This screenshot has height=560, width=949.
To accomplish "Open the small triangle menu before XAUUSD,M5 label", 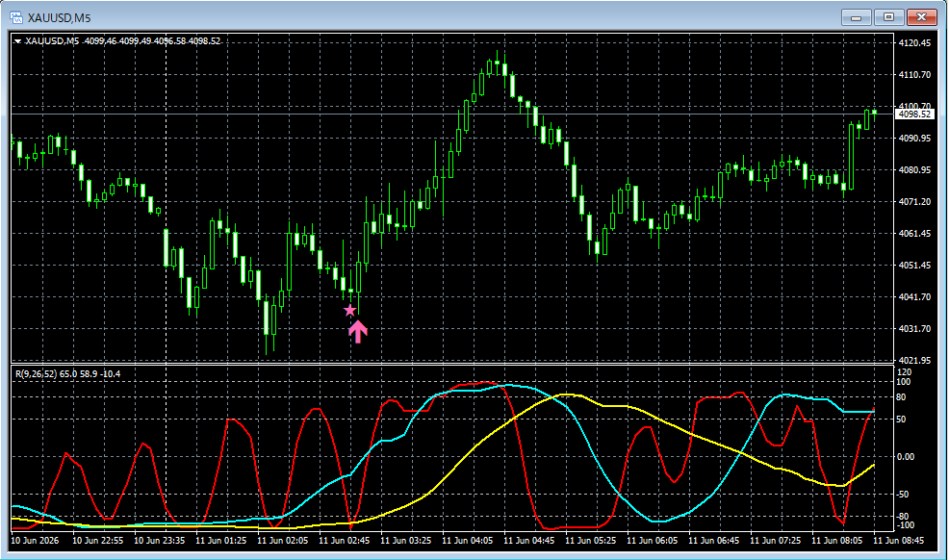I will (17, 41).
